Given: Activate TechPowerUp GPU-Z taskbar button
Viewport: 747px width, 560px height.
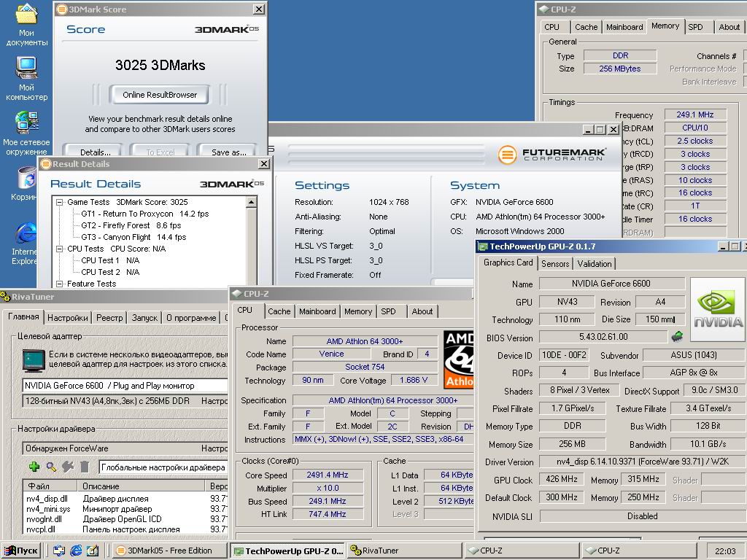Looking at the screenshot, I should (287, 551).
